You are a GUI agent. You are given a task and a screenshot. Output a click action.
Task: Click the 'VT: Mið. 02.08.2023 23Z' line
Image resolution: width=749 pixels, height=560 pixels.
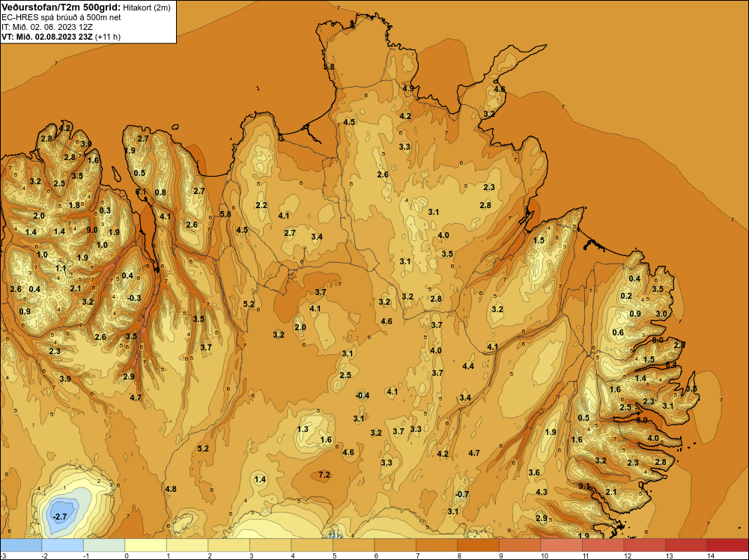pyautogui.click(x=47, y=37)
